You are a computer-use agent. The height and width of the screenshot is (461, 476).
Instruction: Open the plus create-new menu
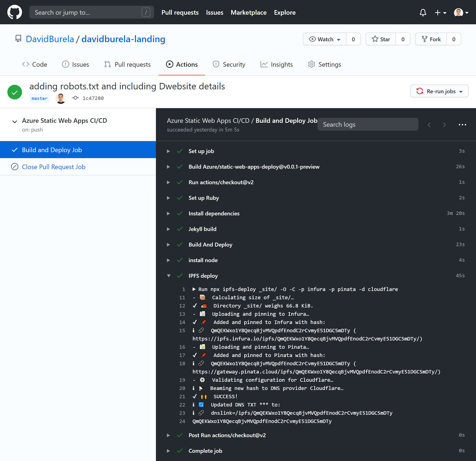[440, 12]
